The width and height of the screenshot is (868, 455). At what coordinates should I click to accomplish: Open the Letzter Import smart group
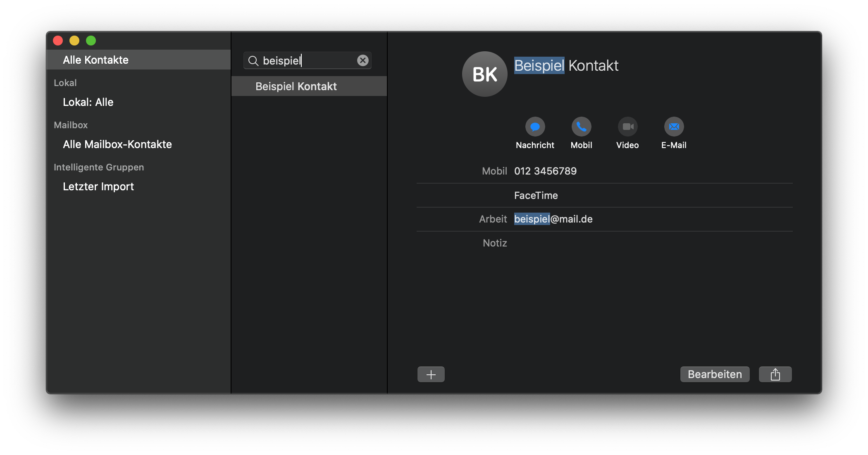tap(98, 187)
